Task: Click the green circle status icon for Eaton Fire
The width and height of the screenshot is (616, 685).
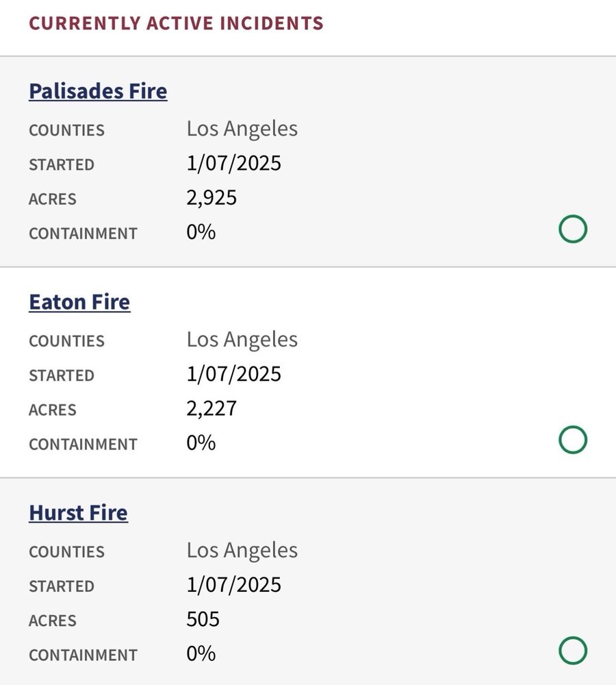Action: tap(573, 440)
